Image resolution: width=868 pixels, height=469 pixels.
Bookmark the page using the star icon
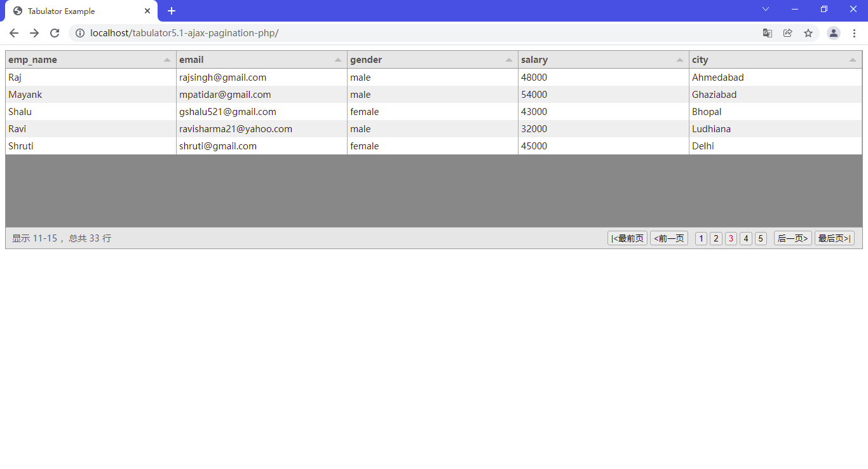coord(808,33)
